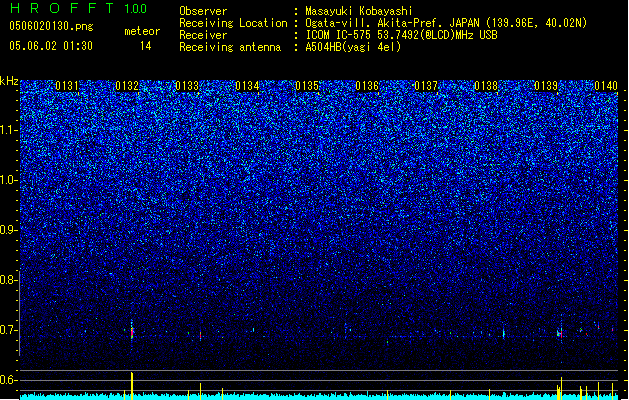Click time marker 0135
Image resolution: width=629 pixels, height=400 pixels.
pyautogui.click(x=307, y=86)
